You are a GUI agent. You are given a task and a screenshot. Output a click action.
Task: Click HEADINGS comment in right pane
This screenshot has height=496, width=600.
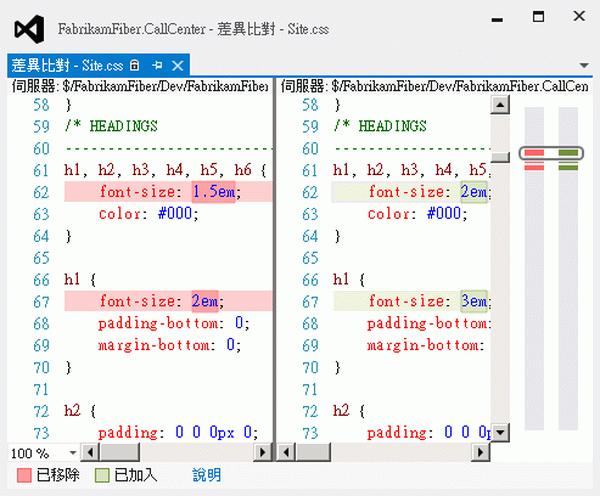pos(392,126)
